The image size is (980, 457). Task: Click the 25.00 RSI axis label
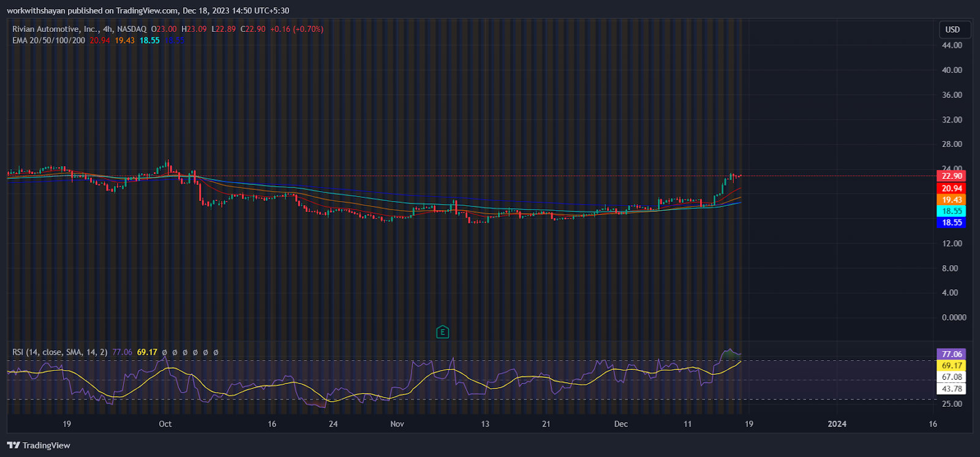coord(952,404)
